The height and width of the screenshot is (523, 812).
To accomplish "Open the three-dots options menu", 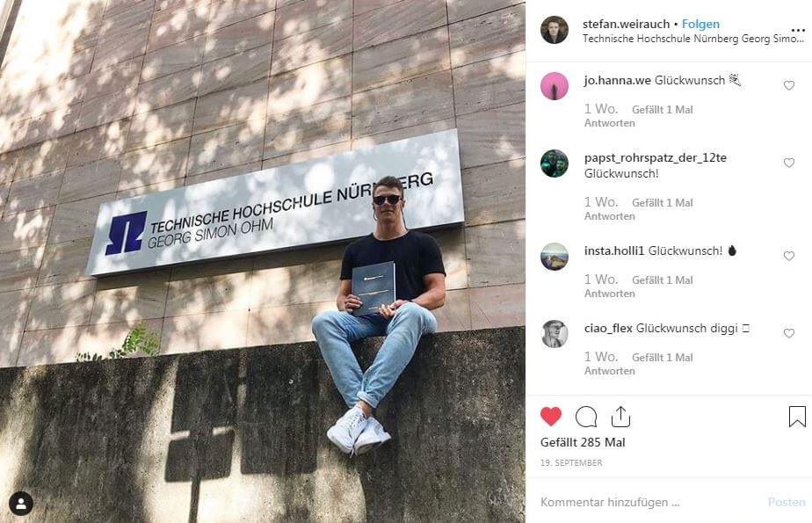I will (x=798, y=31).
